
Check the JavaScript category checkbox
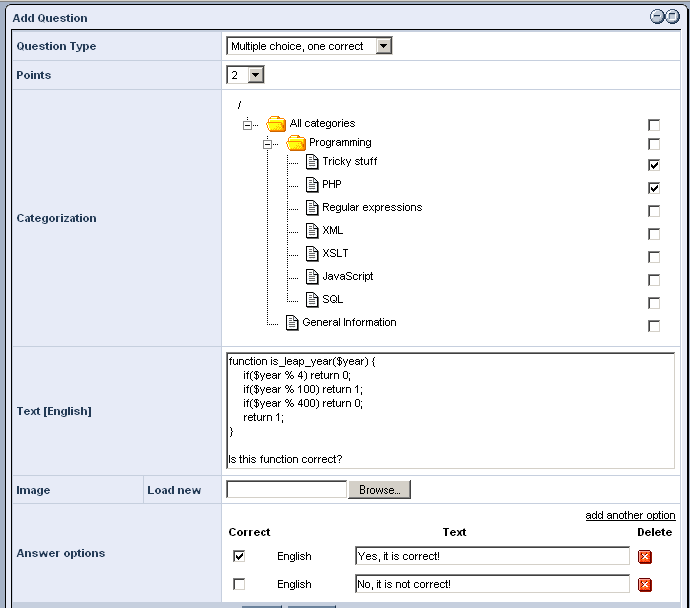[654, 280]
